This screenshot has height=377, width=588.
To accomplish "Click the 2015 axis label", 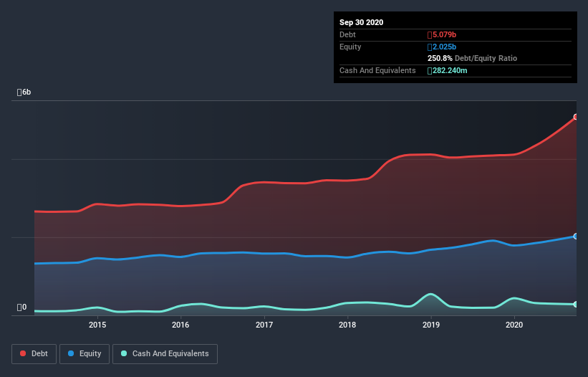I will (x=97, y=325).
